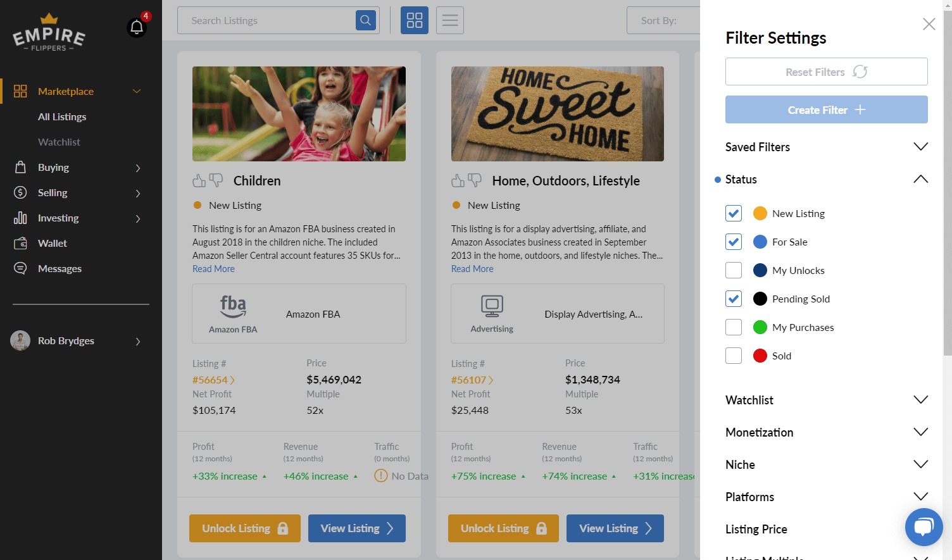
Task: Click the Advertising monitor icon
Action: click(x=492, y=306)
